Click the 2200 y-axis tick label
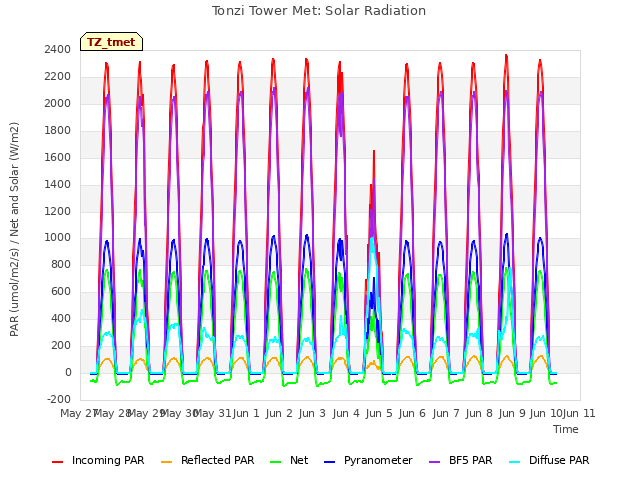This screenshot has width=640, height=480. coord(58,77)
